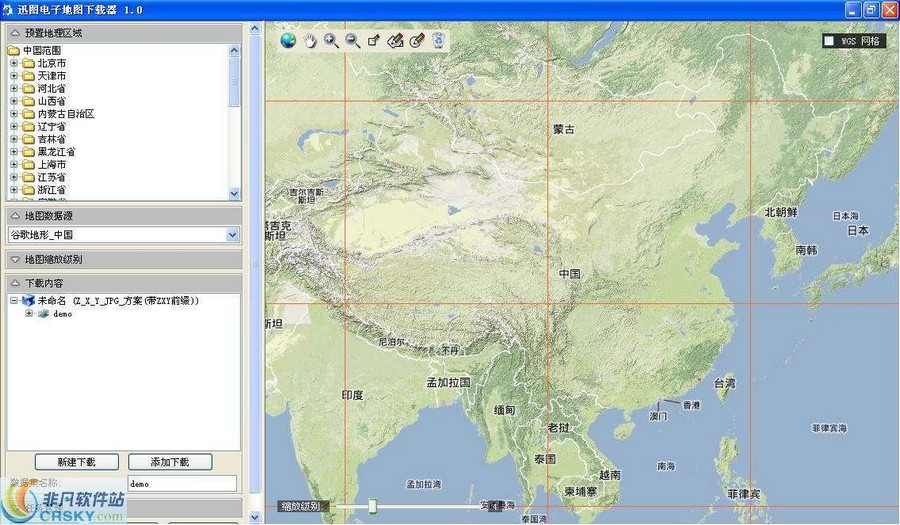Click the 新建下载 button
The image size is (900, 525).
pyautogui.click(x=77, y=462)
